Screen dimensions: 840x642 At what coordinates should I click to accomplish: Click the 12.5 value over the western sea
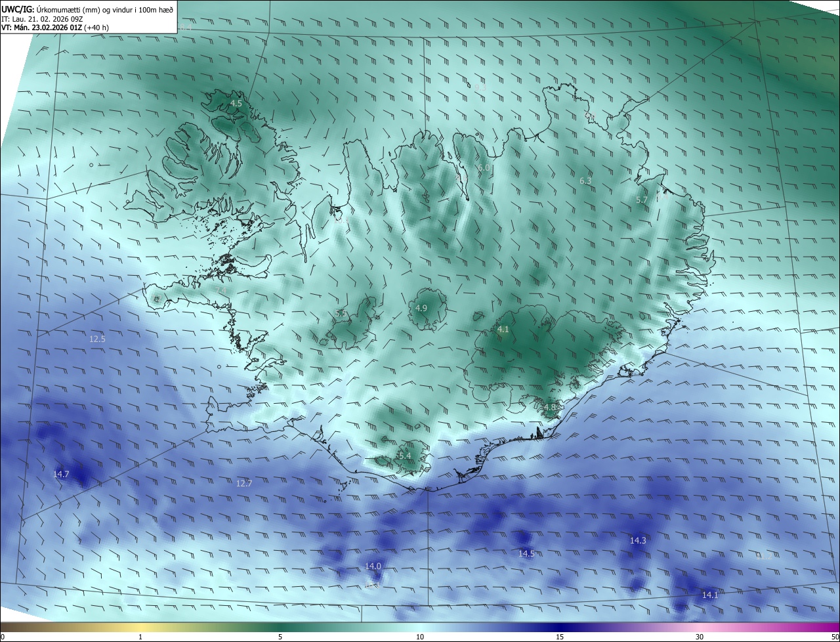click(97, 339)
